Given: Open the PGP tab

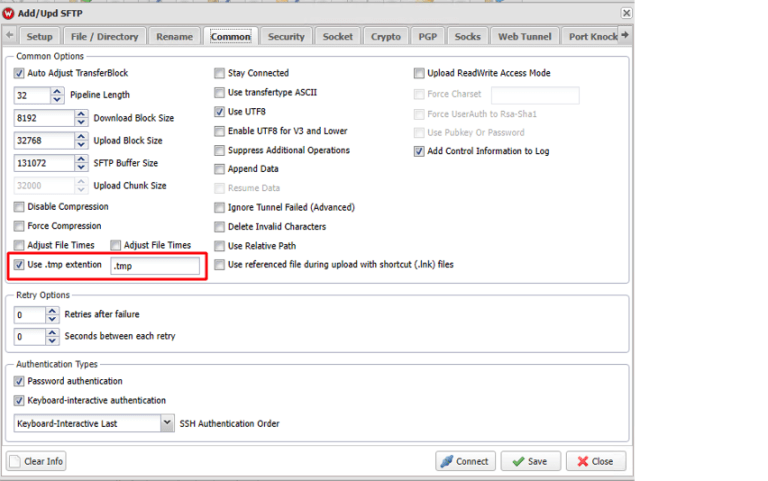Looking at the screenshot, I should [428, 36].
